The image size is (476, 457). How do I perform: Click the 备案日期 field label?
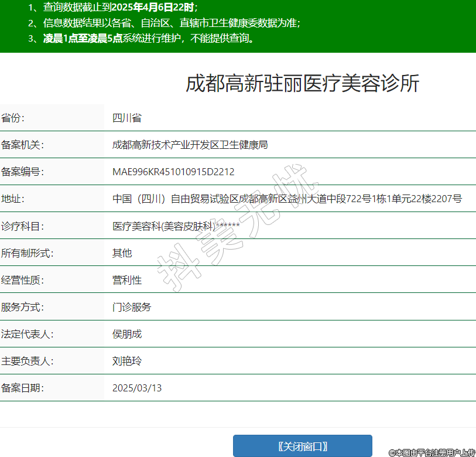[23, 388]
